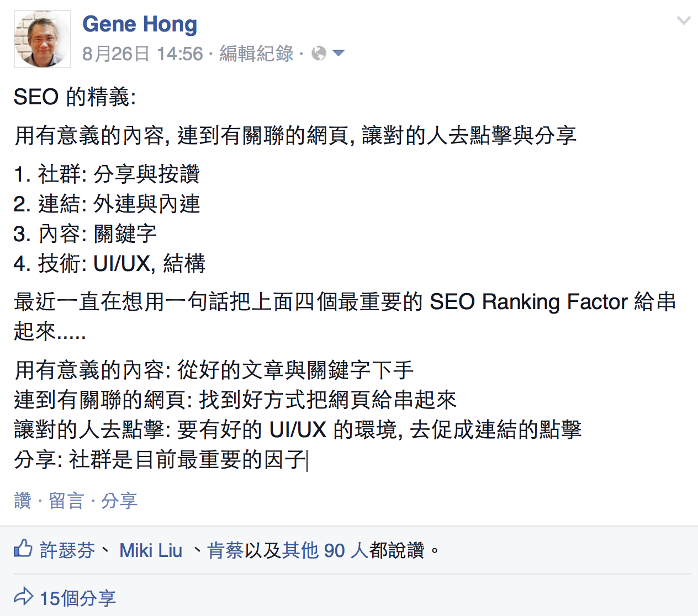Open the post options chevron at top right

684,21
